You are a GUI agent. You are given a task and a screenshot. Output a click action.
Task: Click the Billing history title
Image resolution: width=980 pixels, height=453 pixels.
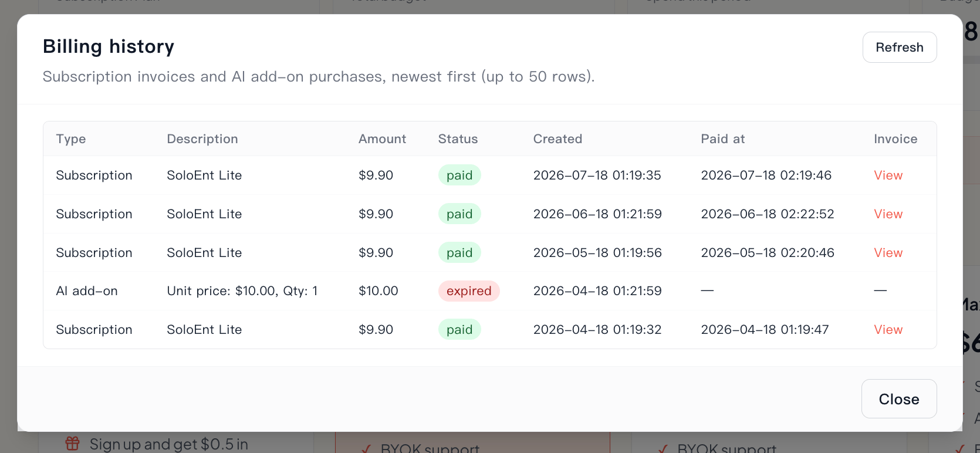click(109, 46)
